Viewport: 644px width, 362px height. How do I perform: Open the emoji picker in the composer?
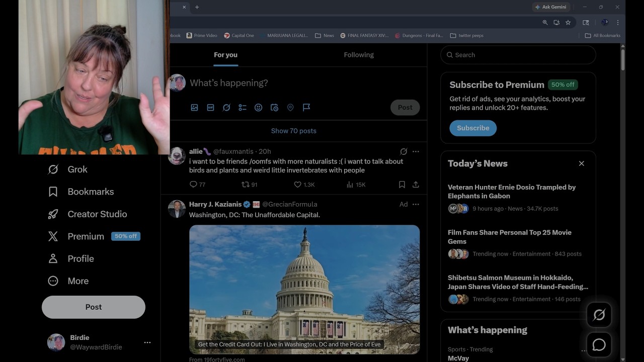258,108
